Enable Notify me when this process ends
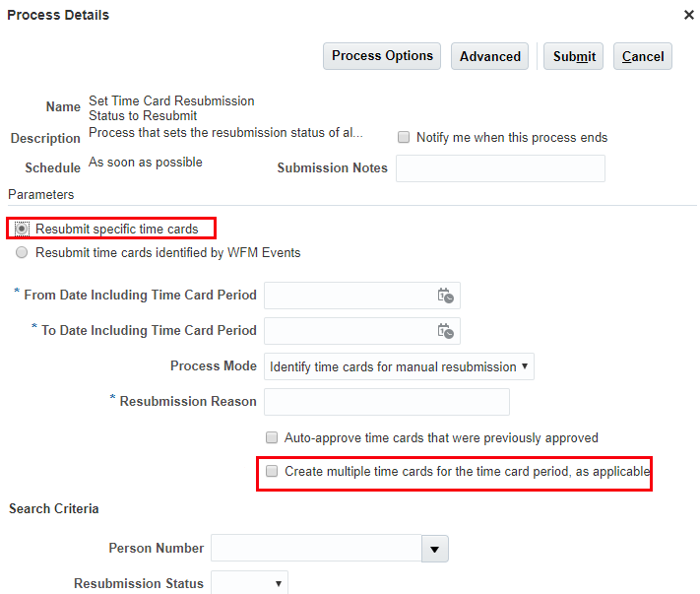700x594 pixels. pyautogui.click(x=404, y=138)
